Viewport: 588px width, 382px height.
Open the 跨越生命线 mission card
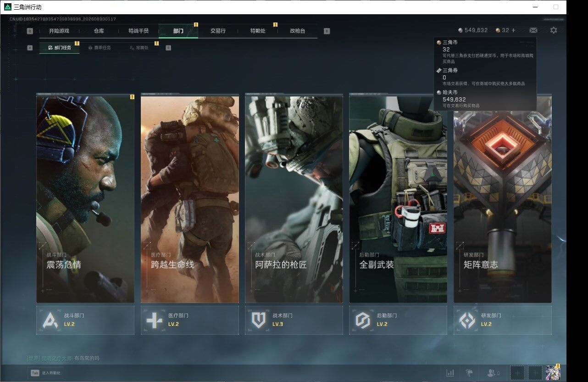tap(190, 199)
